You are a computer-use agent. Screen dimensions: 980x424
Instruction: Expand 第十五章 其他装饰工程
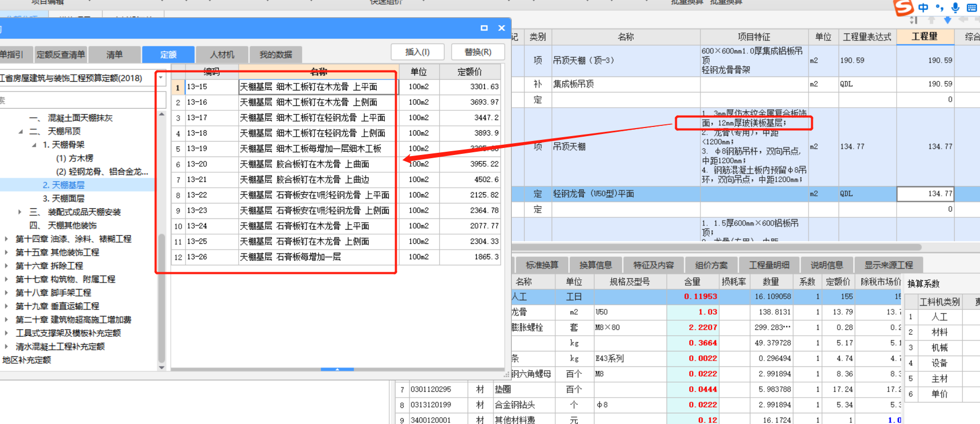(6, 252)
